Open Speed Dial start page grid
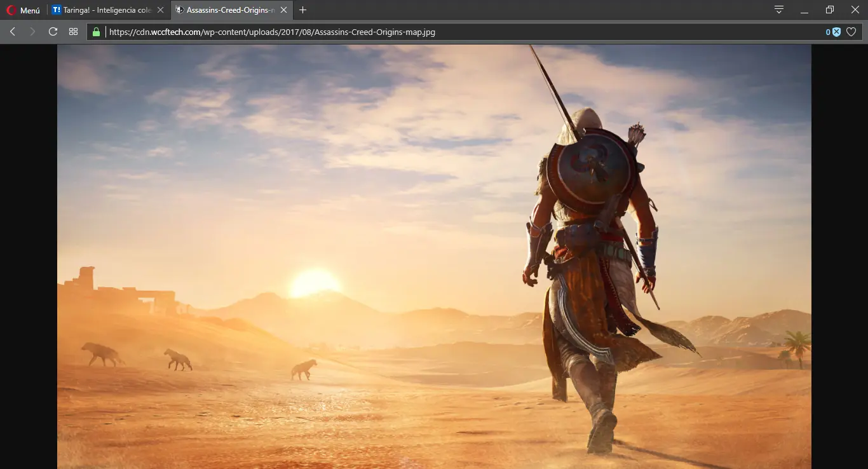Screen dimensions: 868x469 [73, 32]
